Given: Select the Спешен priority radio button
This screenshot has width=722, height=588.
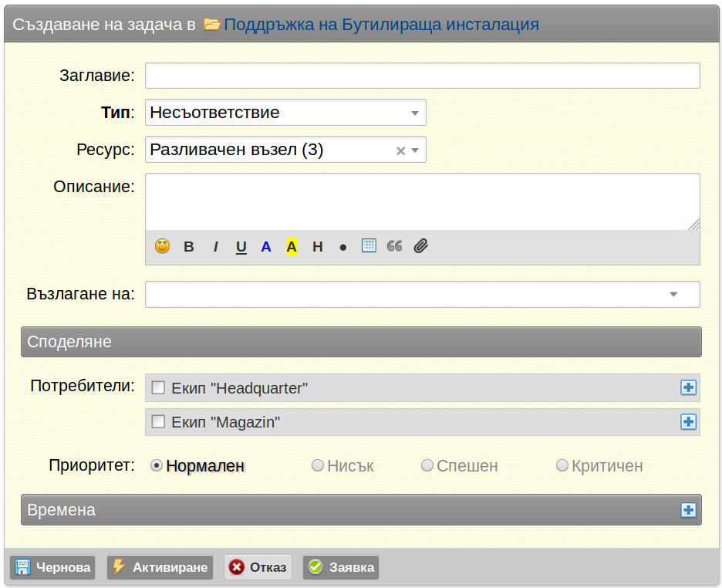Looking at the screenshot, I should (427, 465).
